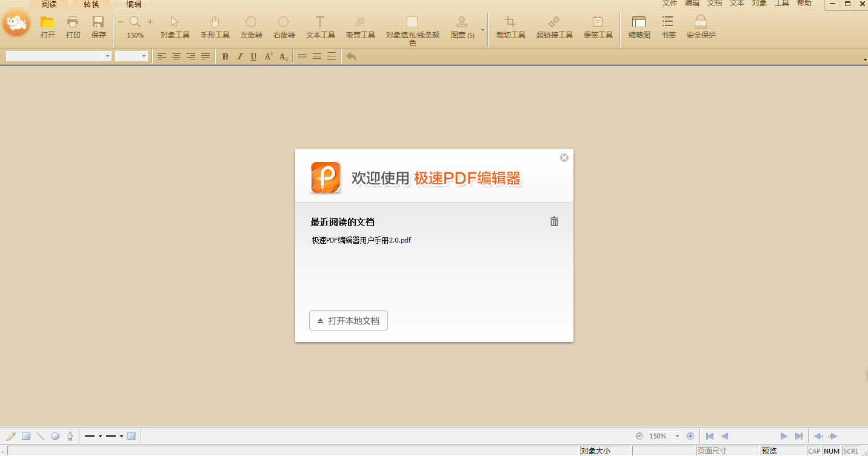This screenshot has width=868, height=456.
Task: Select the 超链接工具 hyperlink tool
Action: coord(555,28)
